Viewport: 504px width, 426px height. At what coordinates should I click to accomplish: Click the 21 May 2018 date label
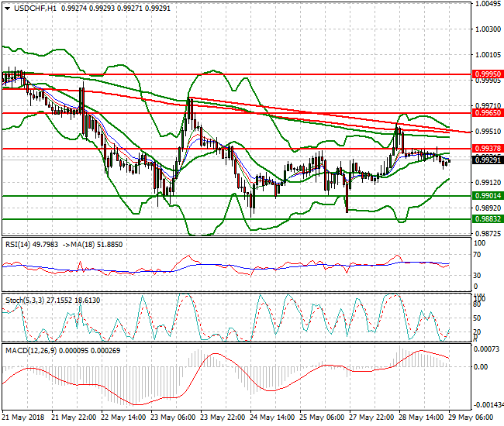point(23,417)
